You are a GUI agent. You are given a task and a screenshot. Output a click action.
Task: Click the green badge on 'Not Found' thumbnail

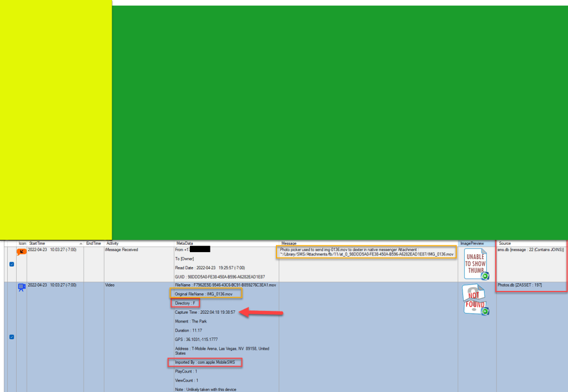coord(485,311)
